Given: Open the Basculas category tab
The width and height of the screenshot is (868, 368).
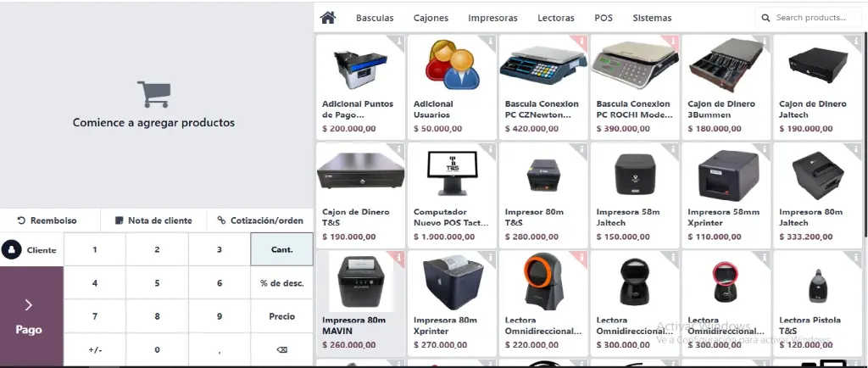Looking at the screenshot, I should click(x=375, y=18).
